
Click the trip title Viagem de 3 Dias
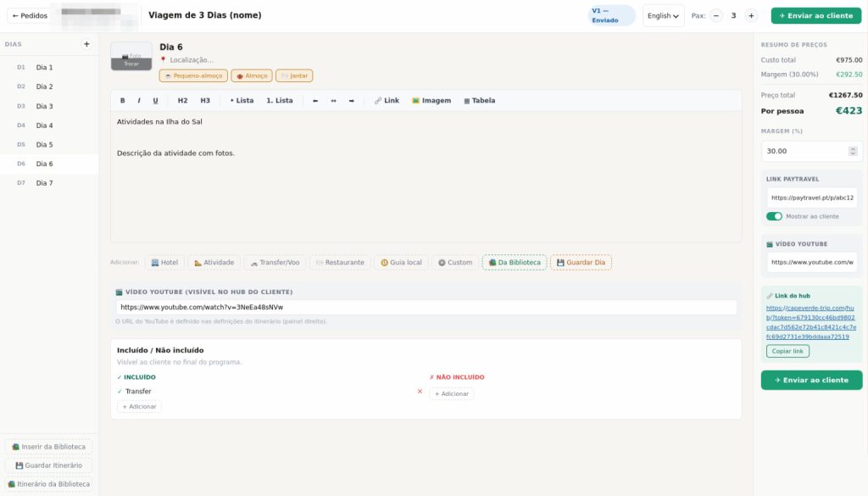[x=205, y=15]
